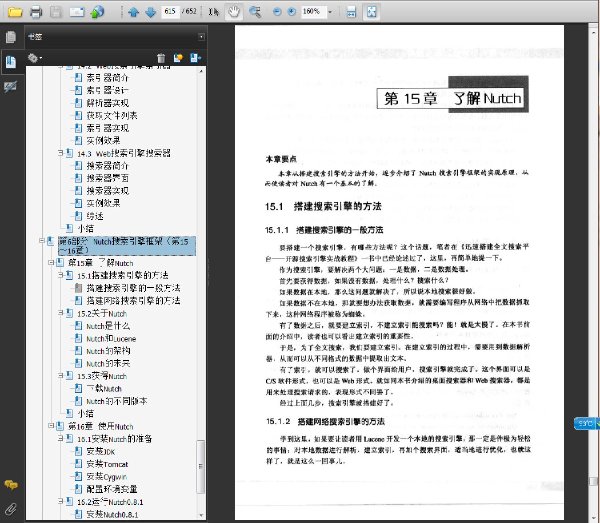Go to bookmark 安装JDK
Viewport: 600px width, 523px height.
(100, 451)
